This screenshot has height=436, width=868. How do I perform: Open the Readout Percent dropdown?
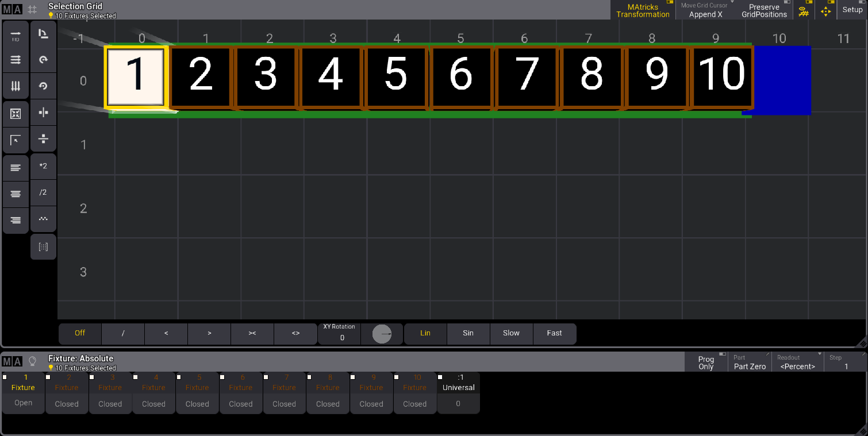pyautogui.click(x=797, y=362)
